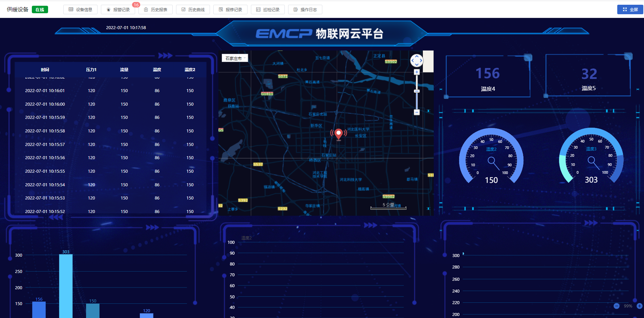The width and height of the screenshot is (644, 318).
Task: Click the 在线 status badge
Action: click(x=40, y=9)
